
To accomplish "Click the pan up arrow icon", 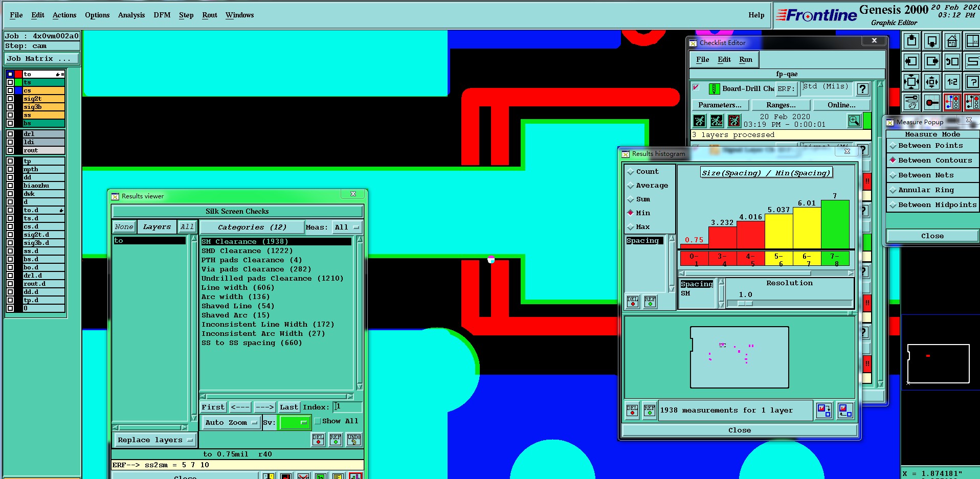I will [911, 40].
